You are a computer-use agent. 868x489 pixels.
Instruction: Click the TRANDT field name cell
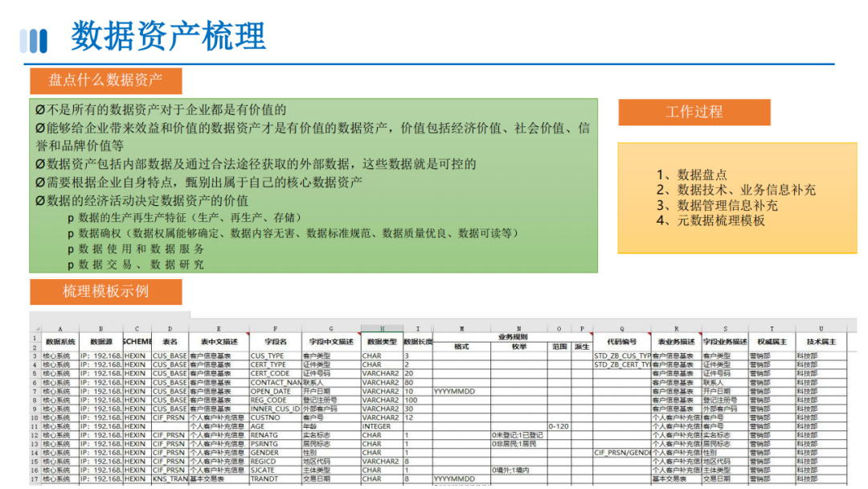point(275,479)
